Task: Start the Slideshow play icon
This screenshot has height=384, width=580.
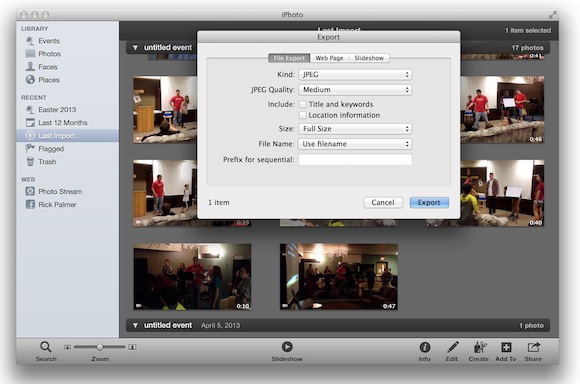Action: pos(287,347)
